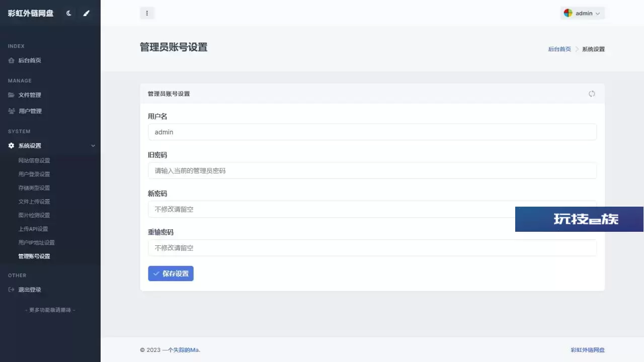Collapse the 系统设置 sidebar chevron
The height and width of the screenshot is (362, 644).
[x=93, y=146]
